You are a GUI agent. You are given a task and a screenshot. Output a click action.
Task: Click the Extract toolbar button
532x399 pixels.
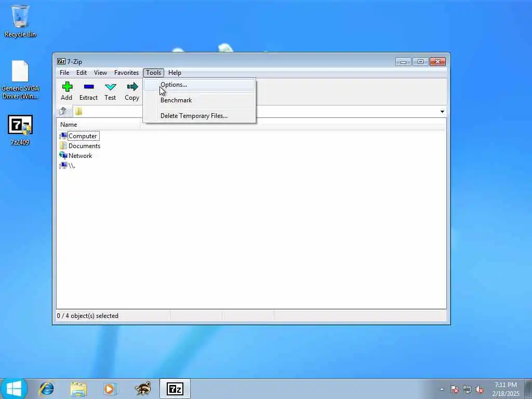click(88, 91)
